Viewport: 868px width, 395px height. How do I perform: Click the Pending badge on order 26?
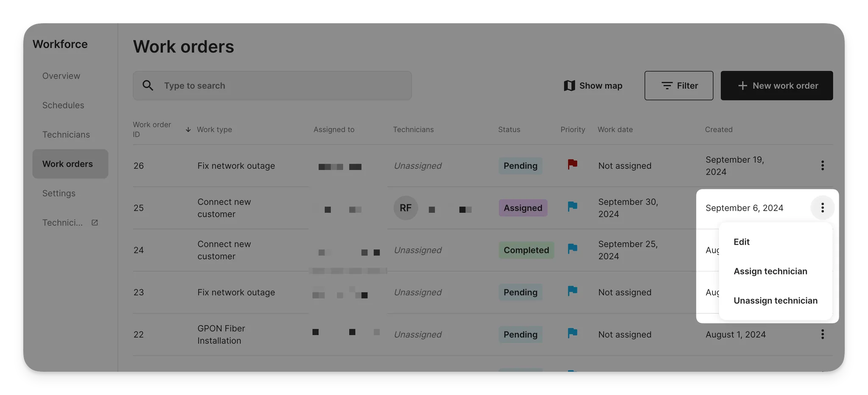tap(520, 166)
